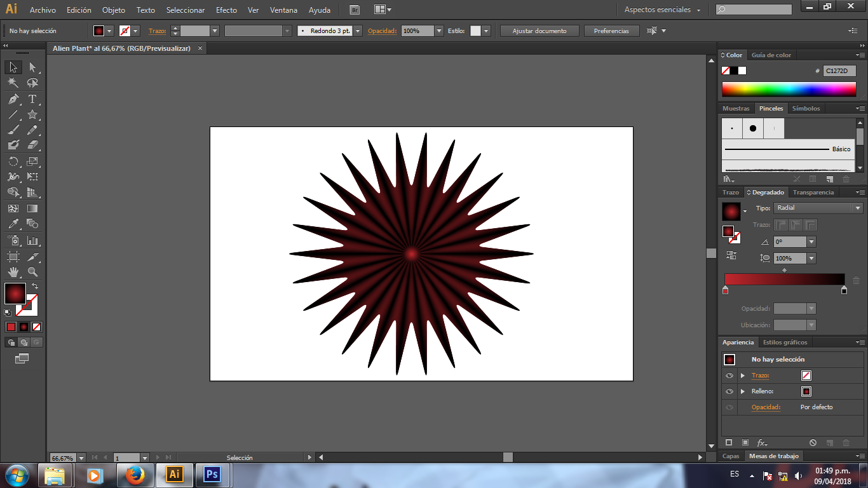
Task: Enable Draw Behind mode
Action: pyautogui.click(x=24, y=342)
